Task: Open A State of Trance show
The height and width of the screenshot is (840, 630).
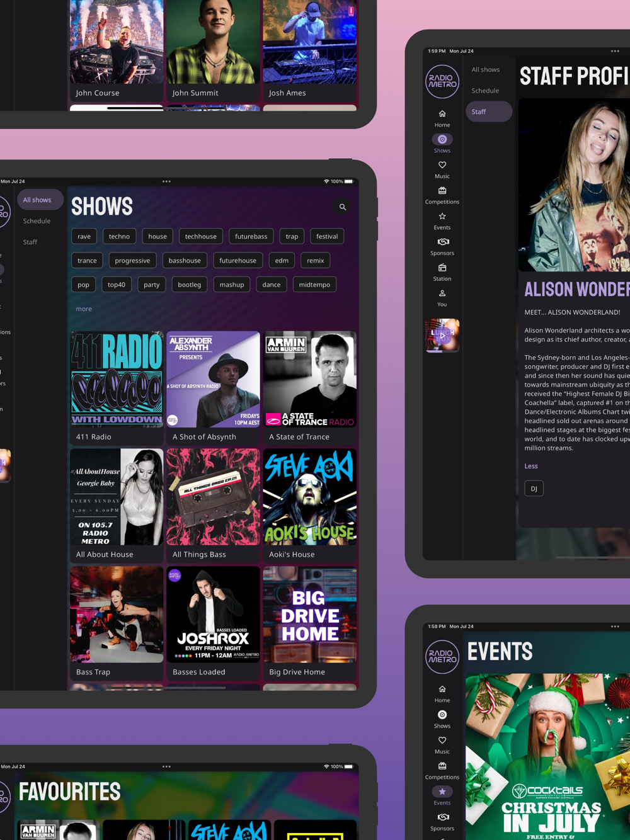Action: point(309,388)
